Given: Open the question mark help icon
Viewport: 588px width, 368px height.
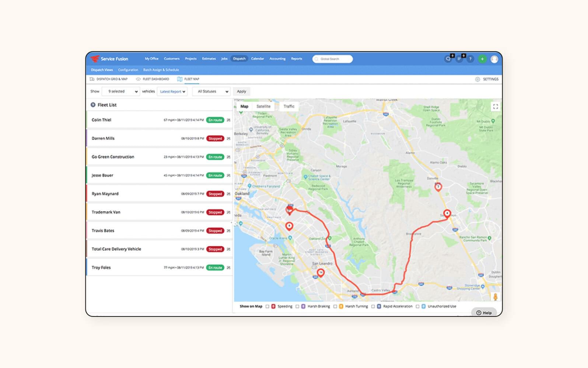Looking at the screenshot, I should coord(470,59).
